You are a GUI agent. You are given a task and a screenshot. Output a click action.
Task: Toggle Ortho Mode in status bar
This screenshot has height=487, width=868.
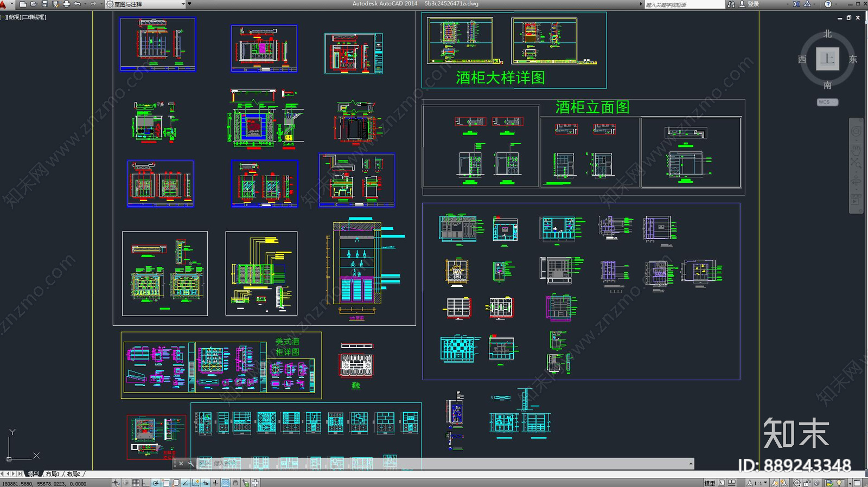coord(145,483)
